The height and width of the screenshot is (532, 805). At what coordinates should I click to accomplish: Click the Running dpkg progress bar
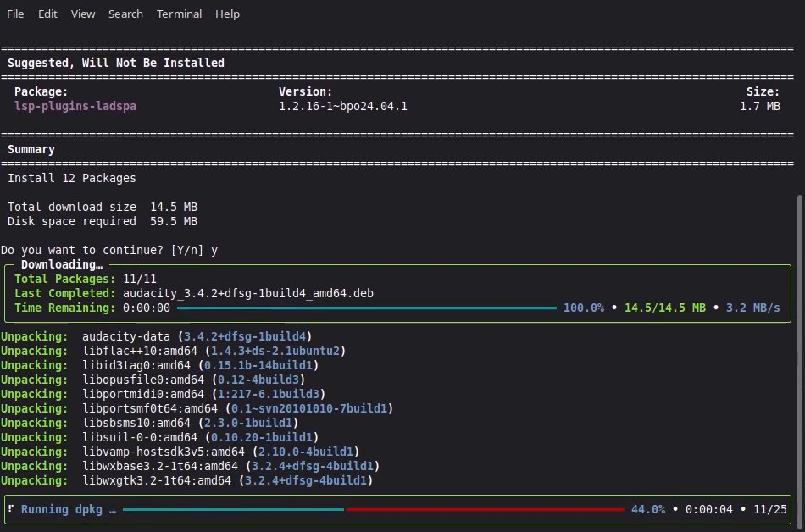click(373, 509)
